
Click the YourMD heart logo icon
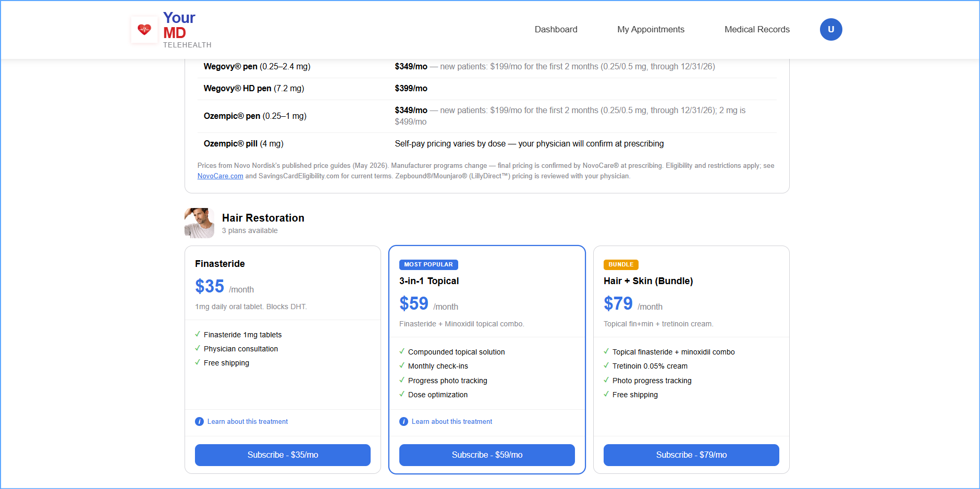pos(144,29)
